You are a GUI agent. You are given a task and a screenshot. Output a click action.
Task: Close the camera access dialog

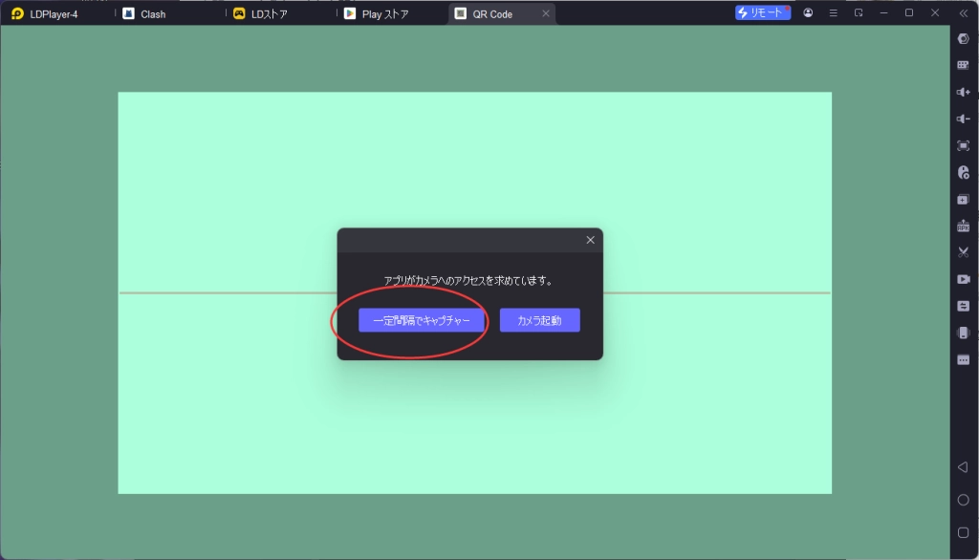590,240
